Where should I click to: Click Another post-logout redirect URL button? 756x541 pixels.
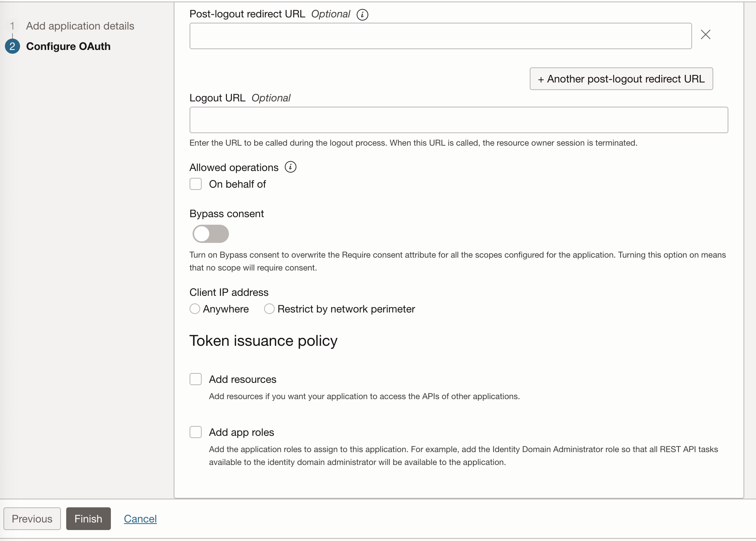(x=621, y=79)
